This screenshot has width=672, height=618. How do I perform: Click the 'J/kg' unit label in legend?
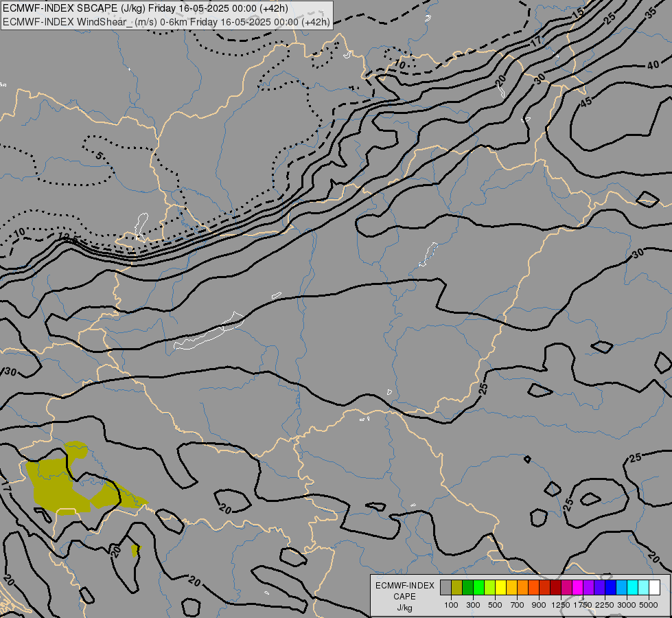[404, 608]
